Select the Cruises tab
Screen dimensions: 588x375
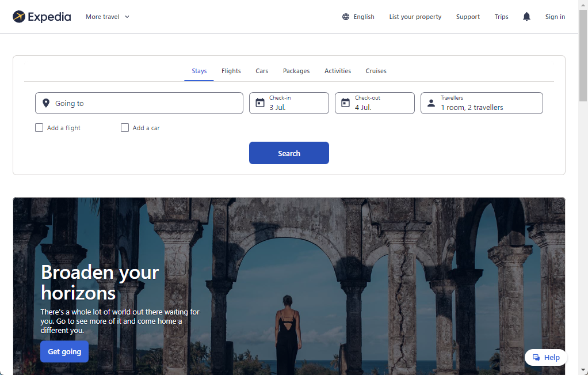[376, 71]
